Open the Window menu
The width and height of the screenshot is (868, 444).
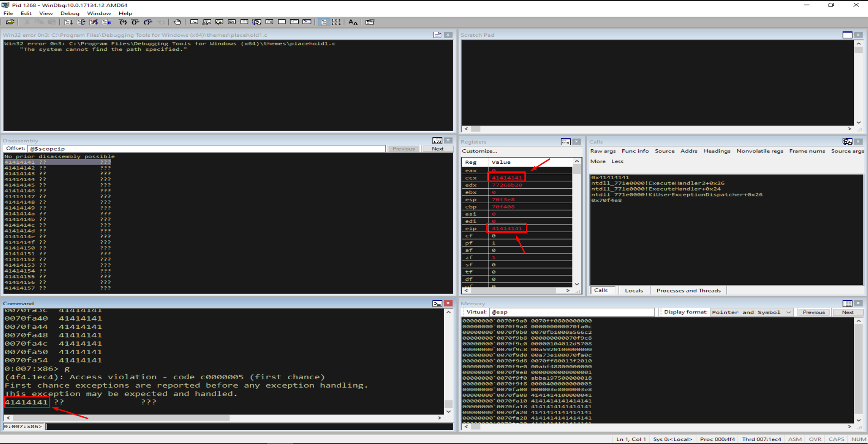[99, 13]
